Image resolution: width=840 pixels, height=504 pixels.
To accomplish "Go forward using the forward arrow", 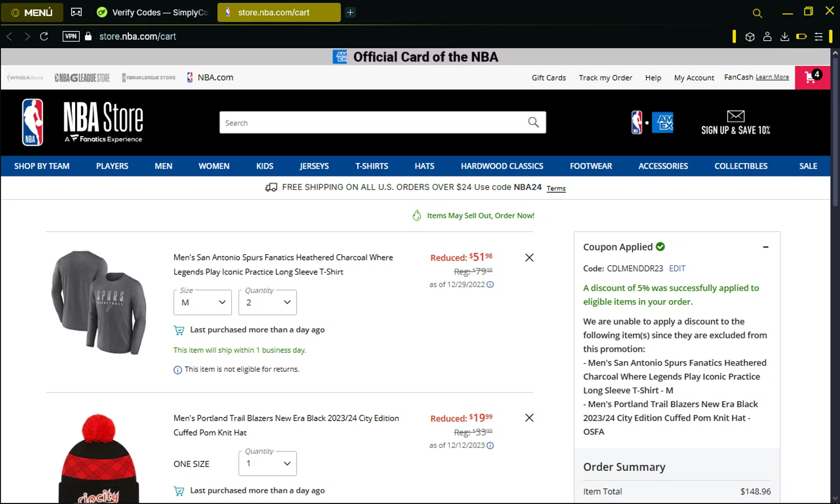I will [27, 36].
